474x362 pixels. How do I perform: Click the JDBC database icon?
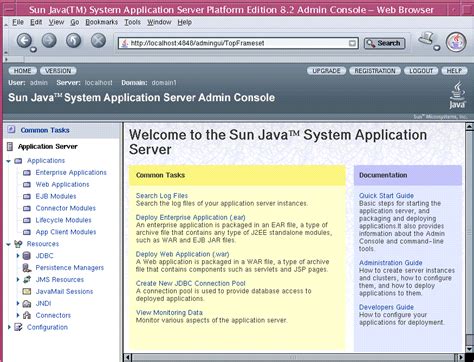click(x=27, y=256)
